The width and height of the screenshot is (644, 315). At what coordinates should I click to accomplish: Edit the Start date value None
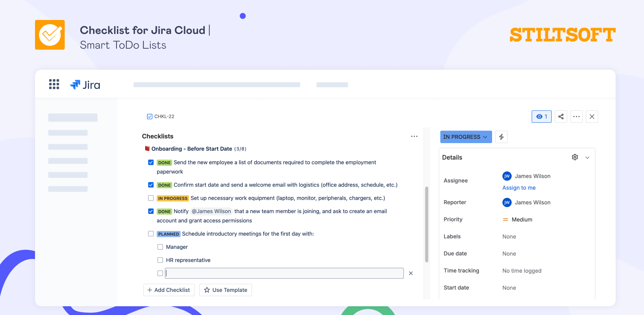coord(509,288)
